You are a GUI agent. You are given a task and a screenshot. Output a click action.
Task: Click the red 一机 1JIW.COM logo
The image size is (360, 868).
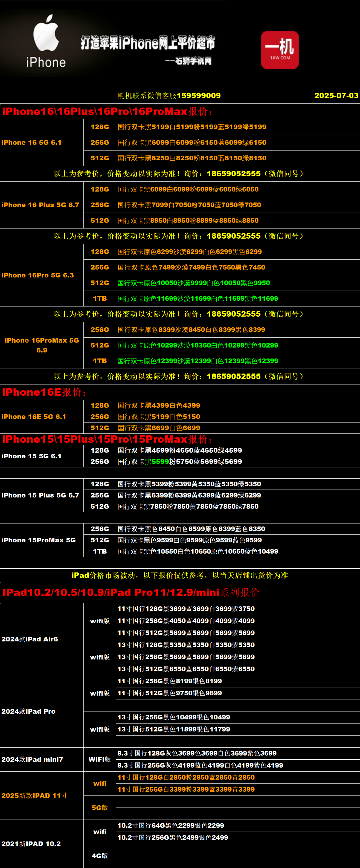point(280,50)
